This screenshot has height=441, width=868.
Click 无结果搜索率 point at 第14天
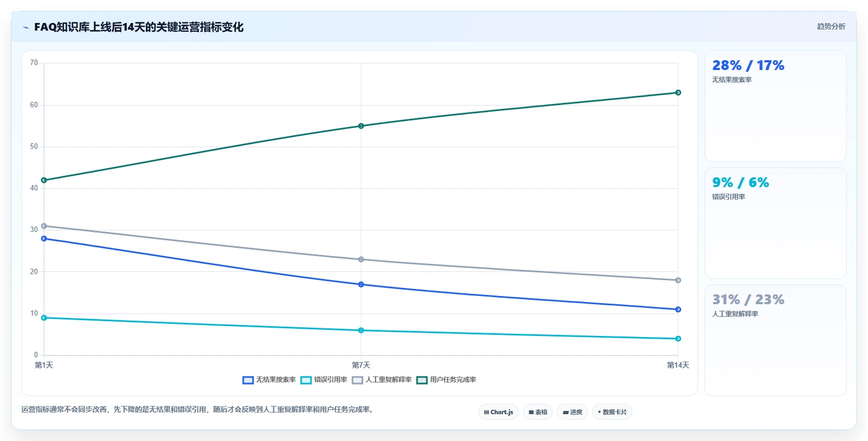click(678, 310)
